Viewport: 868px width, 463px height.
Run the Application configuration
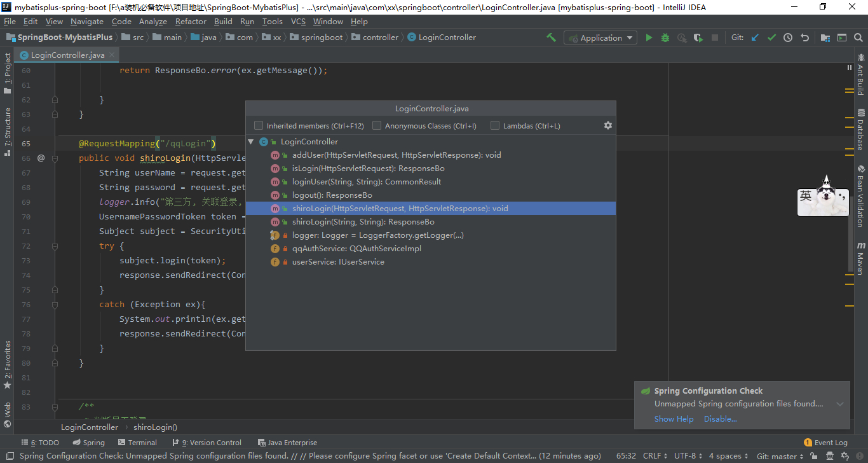649,38
